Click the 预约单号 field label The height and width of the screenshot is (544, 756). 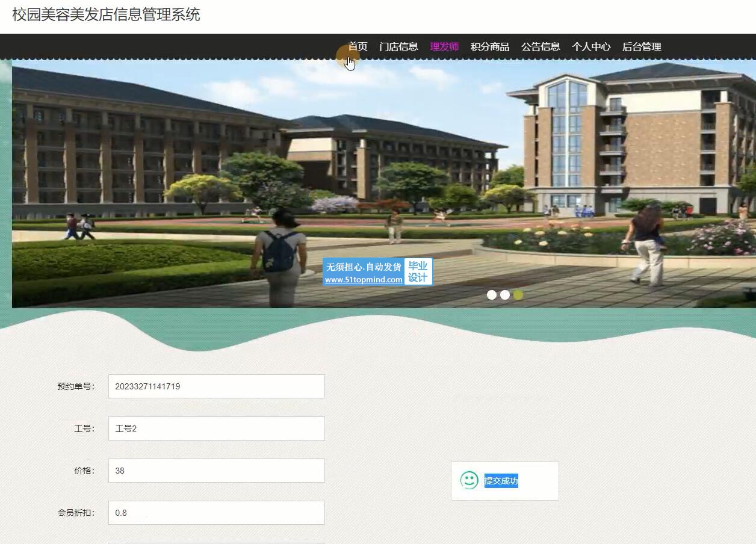click(76, 386)
